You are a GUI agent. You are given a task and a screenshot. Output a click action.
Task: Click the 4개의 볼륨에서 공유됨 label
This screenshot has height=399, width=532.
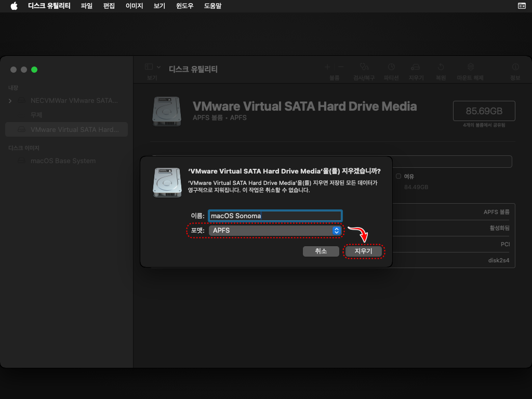click(x=484, y=125)
